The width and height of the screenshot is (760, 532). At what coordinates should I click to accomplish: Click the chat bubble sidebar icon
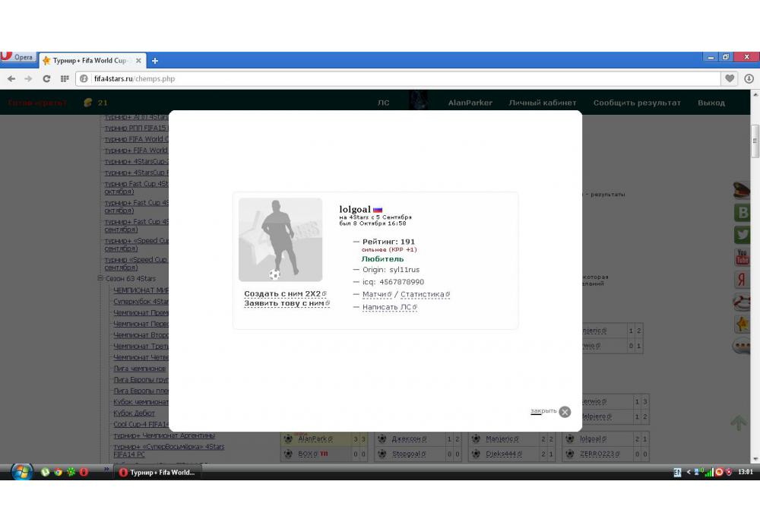[x=742, y=347]
